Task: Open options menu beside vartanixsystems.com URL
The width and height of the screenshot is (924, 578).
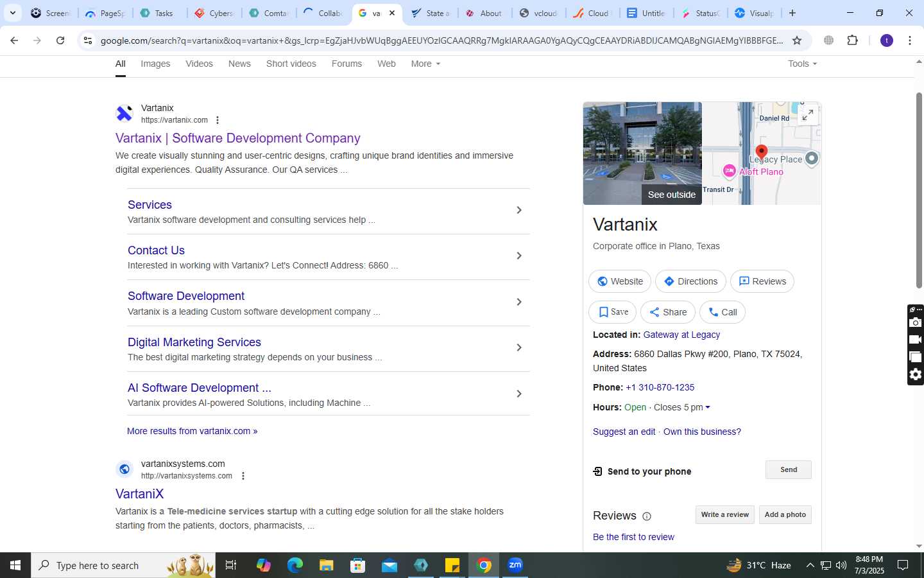Action: (x=243, y=476)
